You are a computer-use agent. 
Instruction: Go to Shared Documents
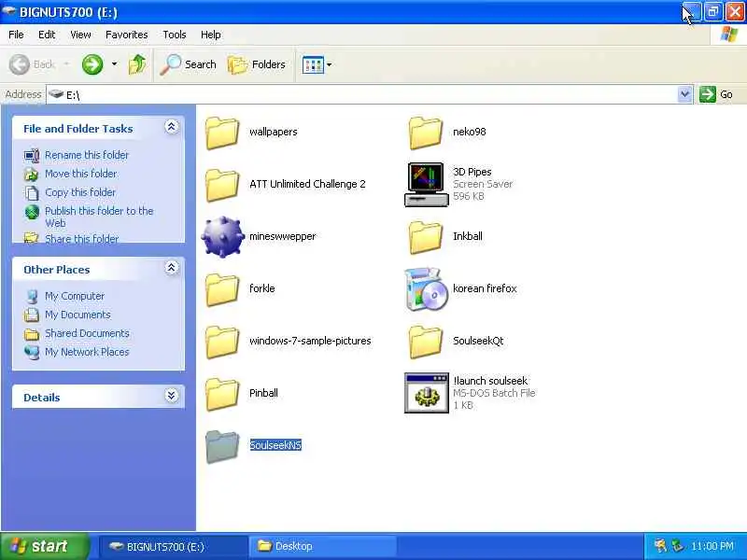coord(87,333)
